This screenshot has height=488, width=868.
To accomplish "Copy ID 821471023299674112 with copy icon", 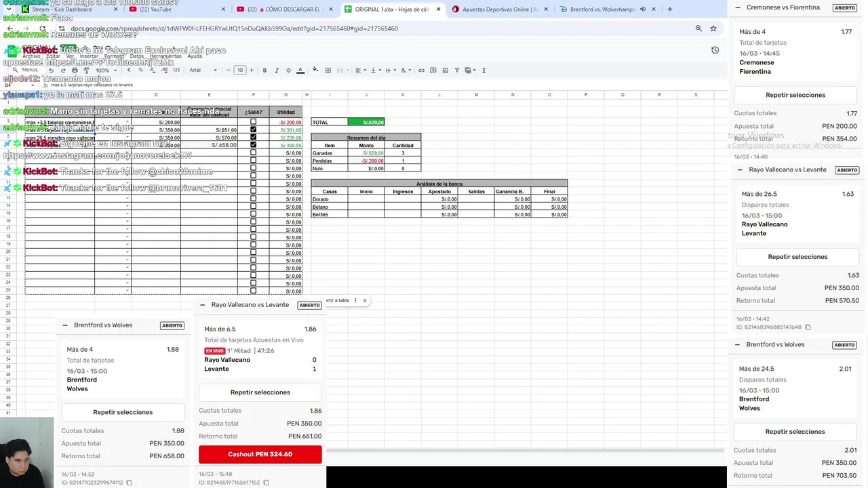I will (x=130, y=483).
